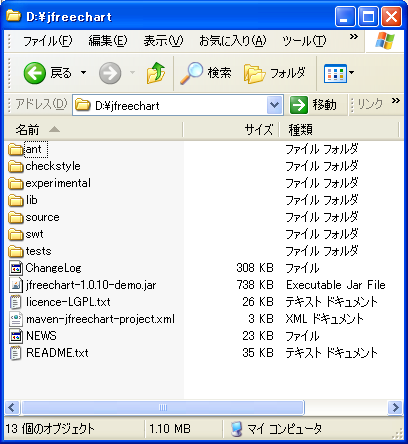Go up one folder level
Screen dimensions: 408x444
(x=156, y=73)
